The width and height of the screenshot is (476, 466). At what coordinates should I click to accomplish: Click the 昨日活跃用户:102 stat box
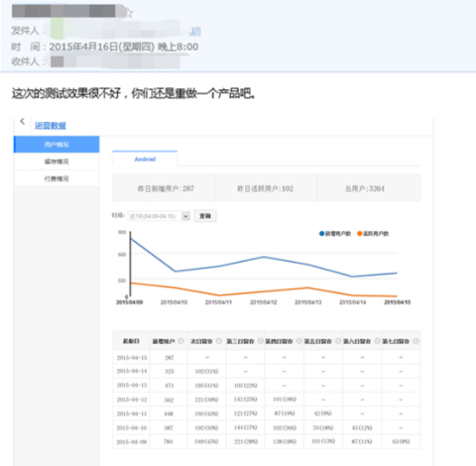(x=266, y=188)
